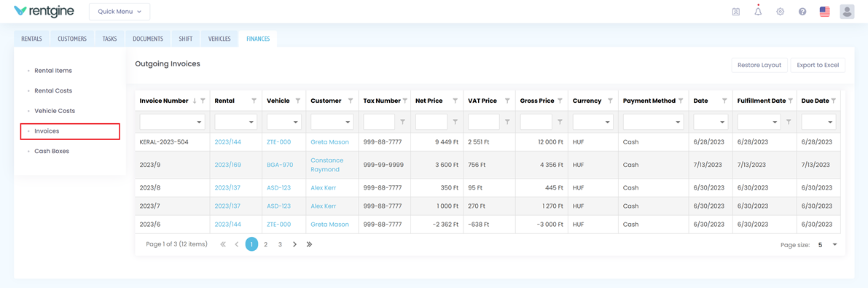
Task: Expand Payment Method filter dropdown
Action: pyautogui.click(x=678, y=122)
